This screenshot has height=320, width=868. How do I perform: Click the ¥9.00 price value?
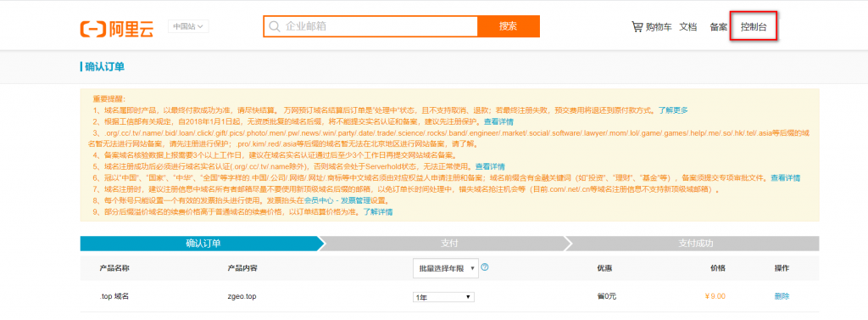[x=715, y=296]
